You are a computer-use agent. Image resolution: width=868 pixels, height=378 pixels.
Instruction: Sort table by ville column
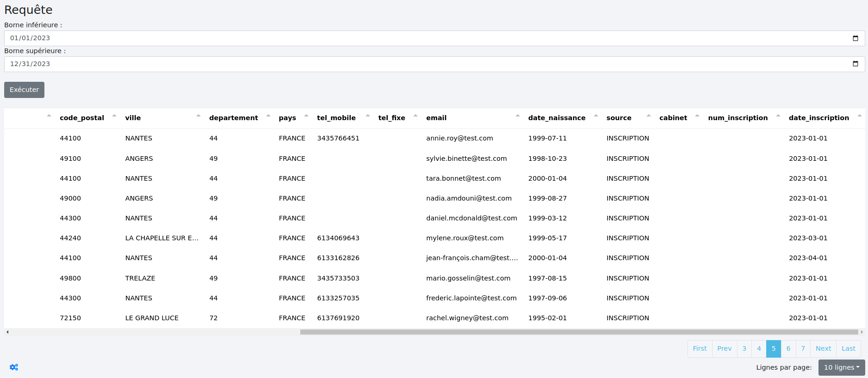point(133,118)
